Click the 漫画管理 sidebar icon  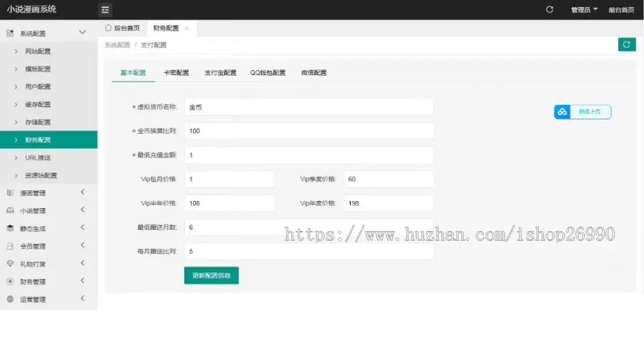click(10, 192)
